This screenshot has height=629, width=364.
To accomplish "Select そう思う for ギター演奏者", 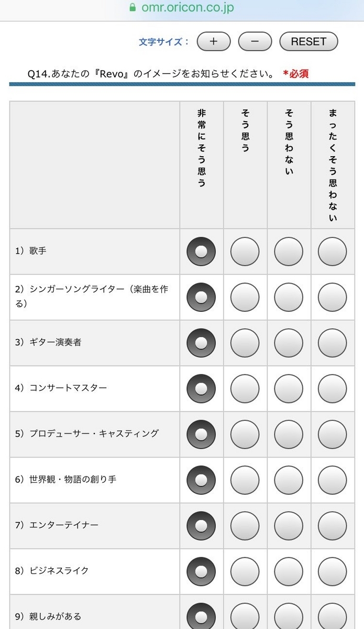I will [x=245, y=343].
